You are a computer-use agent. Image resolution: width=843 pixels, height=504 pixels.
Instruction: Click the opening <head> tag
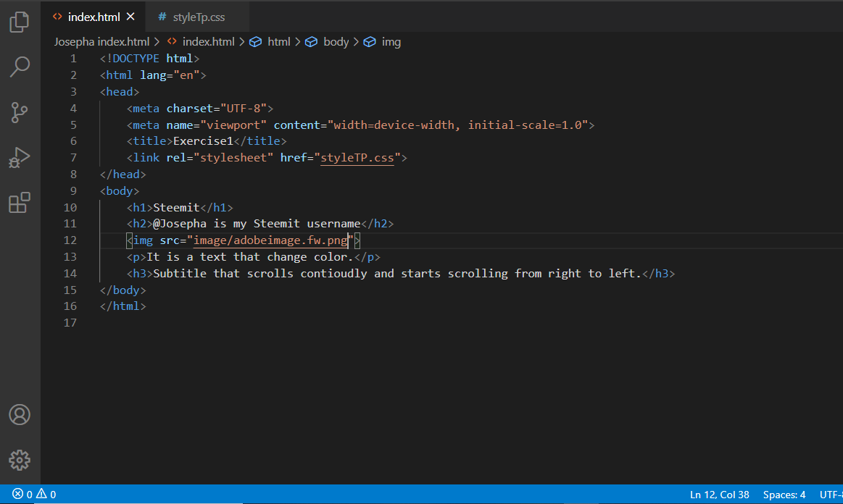click(120, 92)
